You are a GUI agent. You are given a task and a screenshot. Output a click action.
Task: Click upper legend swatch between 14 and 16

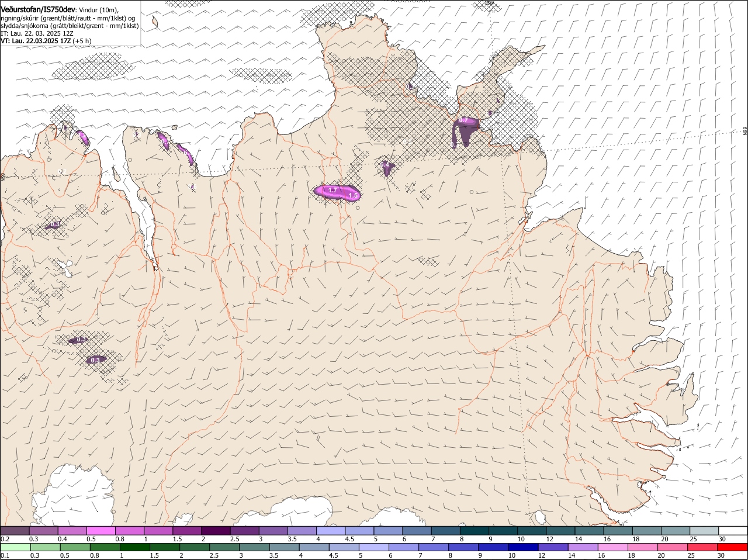590,531
